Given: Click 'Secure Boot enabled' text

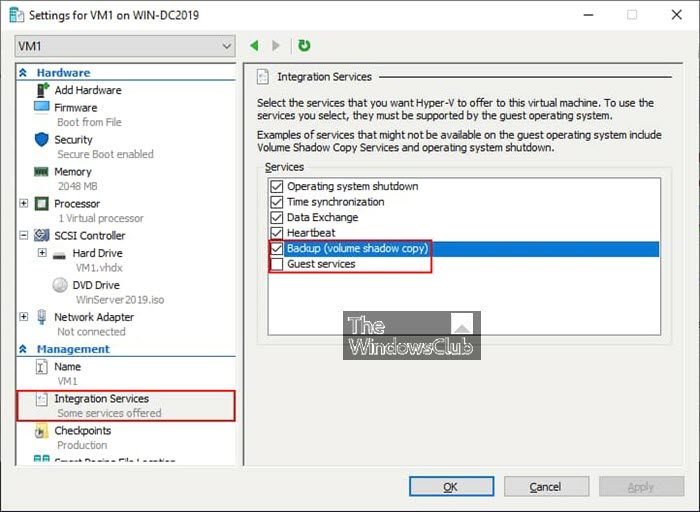Looking at the screenshot, I should 105,154.
